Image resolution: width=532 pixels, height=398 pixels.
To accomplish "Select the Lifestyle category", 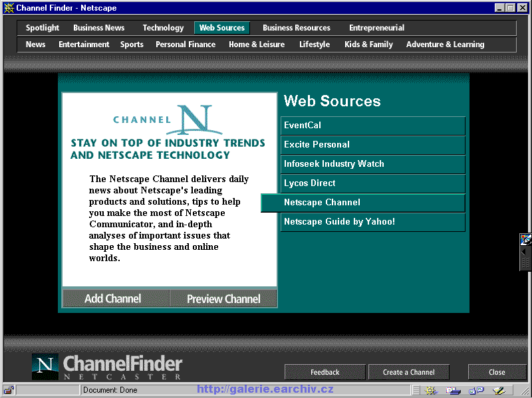I will point(315,45).
